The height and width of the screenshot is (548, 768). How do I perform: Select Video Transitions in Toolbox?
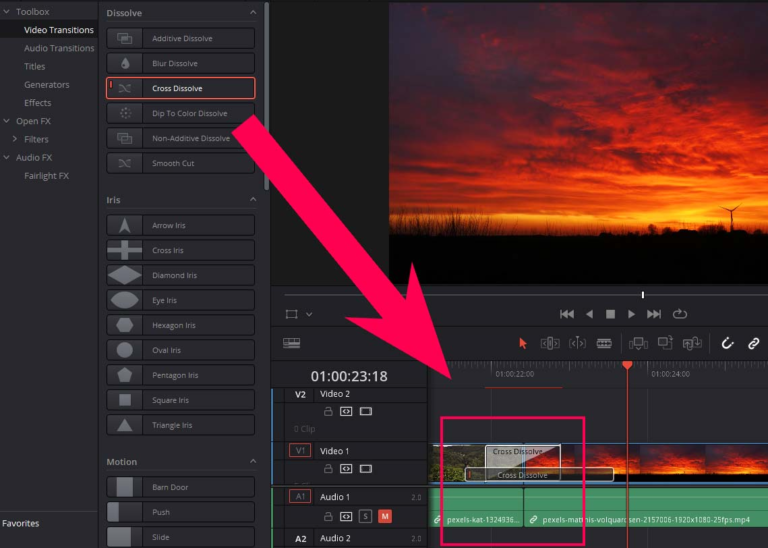[58, 30]
